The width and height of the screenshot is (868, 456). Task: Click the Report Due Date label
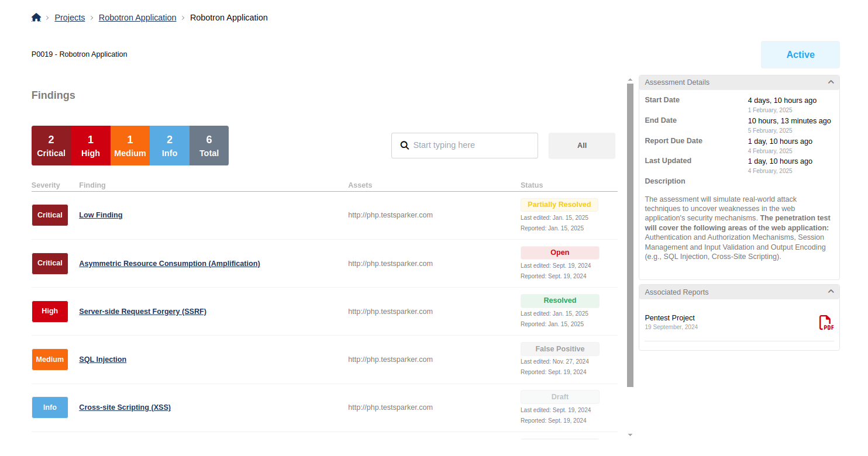tap(673, 141)
